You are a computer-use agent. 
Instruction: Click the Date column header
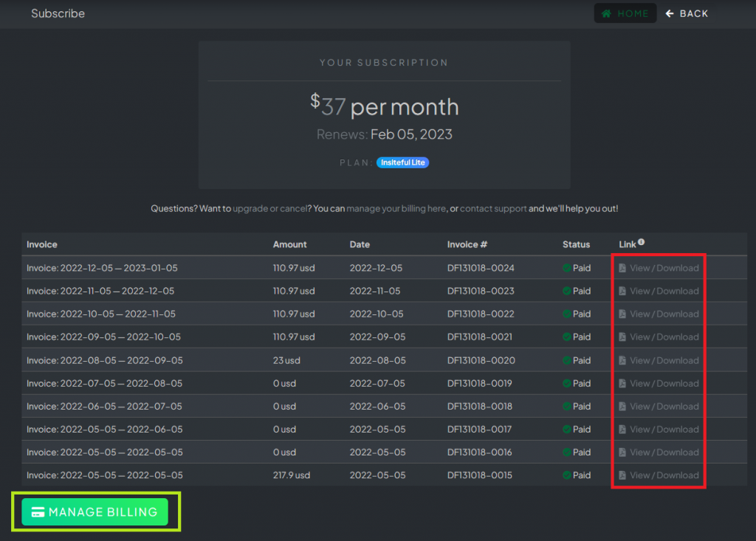click(360, 244)
